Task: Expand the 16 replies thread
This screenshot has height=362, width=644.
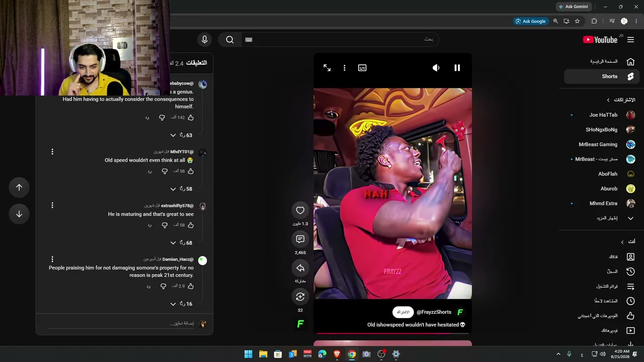Action: [181, 304]
